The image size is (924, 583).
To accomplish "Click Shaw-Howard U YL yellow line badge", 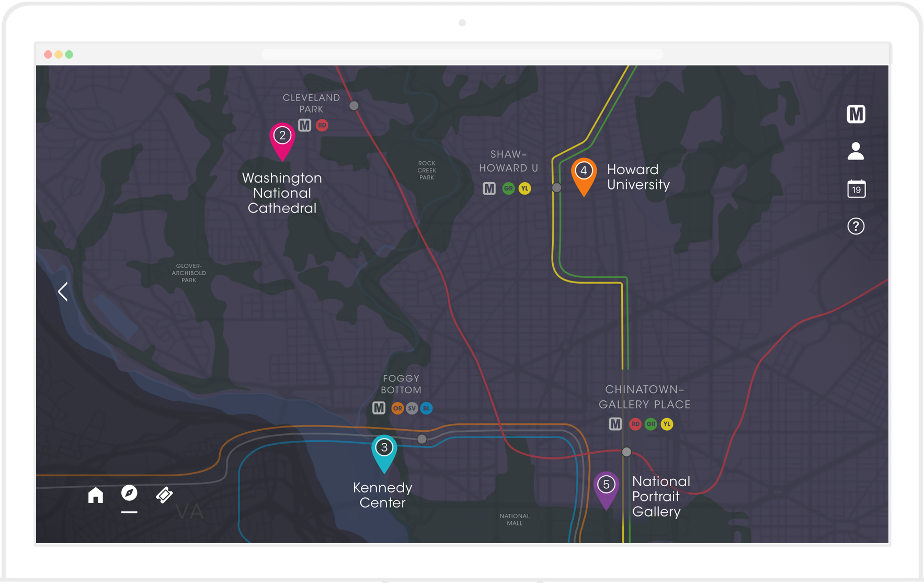I will pyautogui.click(x=524, y=188).
